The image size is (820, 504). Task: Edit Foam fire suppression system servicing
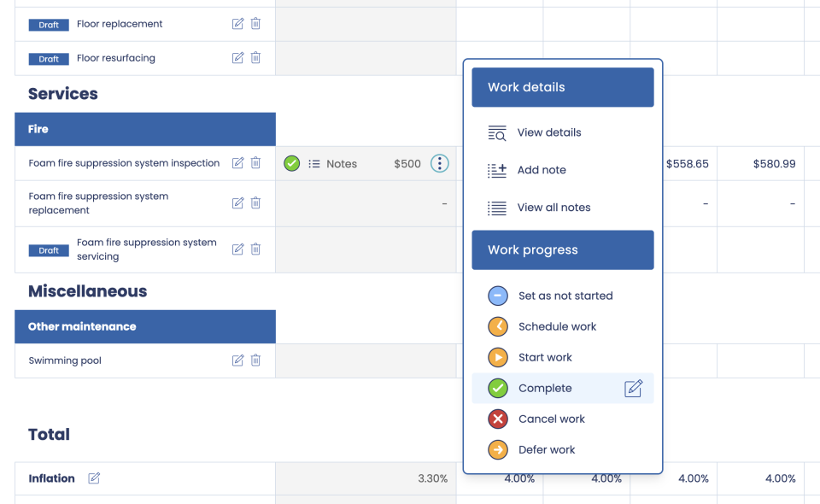237,249
